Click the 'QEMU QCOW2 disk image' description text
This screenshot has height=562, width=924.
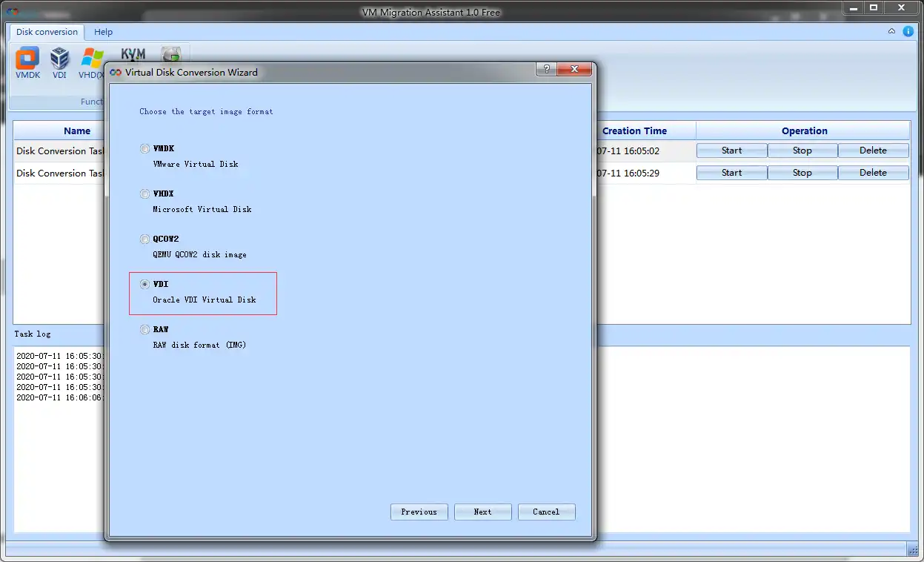click(x=200, y=254)
